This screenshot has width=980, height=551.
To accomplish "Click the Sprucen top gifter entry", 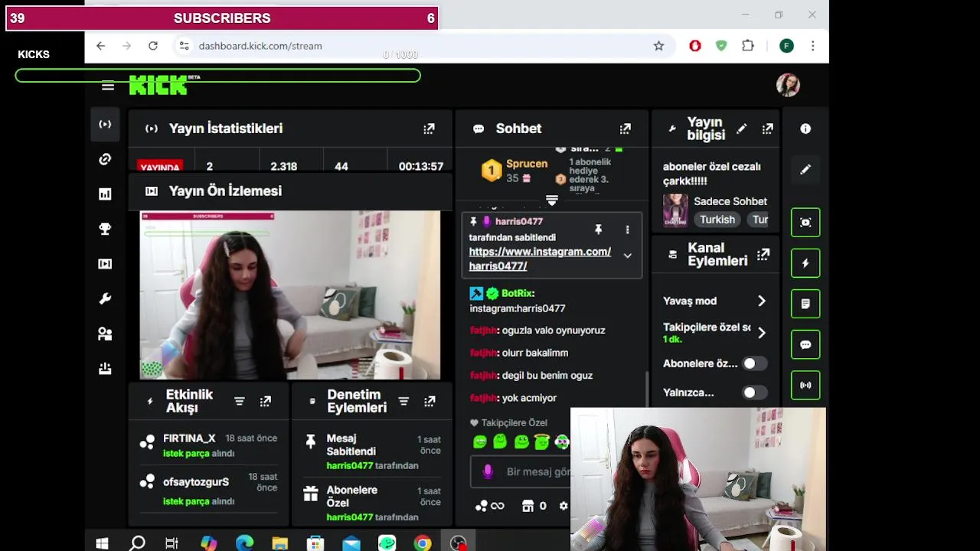I will point(514,170).
